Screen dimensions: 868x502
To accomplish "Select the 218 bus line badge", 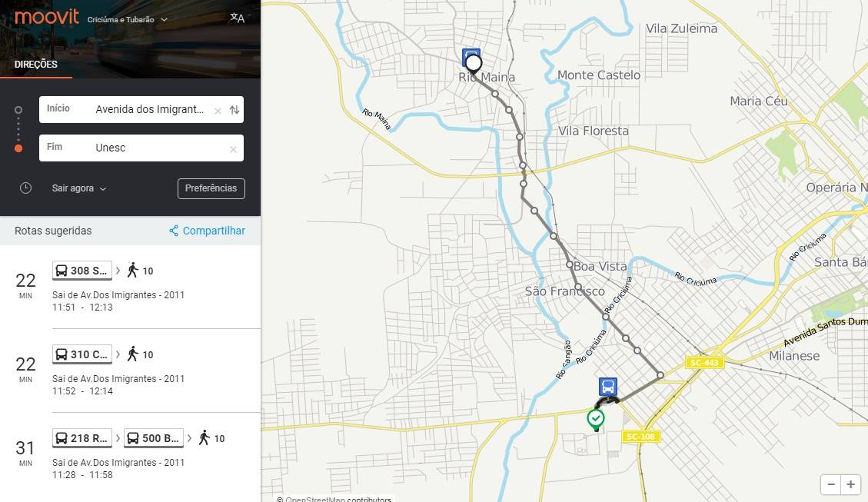I will (x=82, y=438).
